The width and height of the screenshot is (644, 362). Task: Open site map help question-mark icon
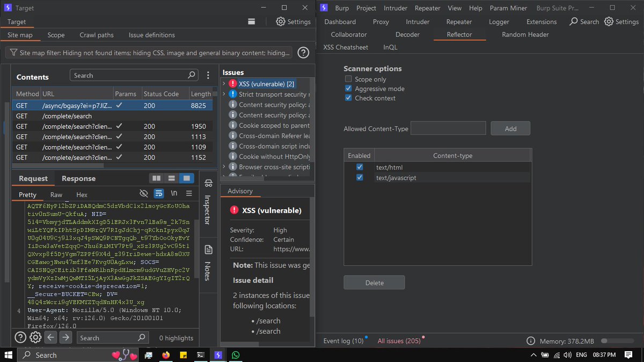pos(303,53)
